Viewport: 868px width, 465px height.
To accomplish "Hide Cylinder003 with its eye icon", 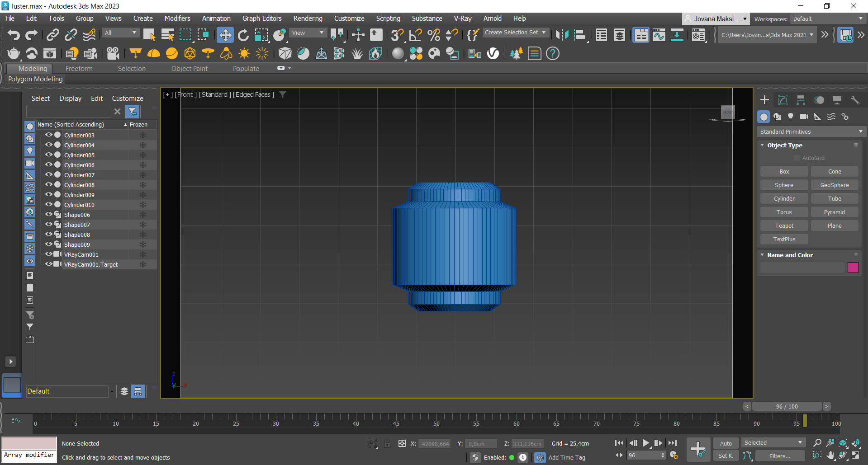I will coord(48,135).
